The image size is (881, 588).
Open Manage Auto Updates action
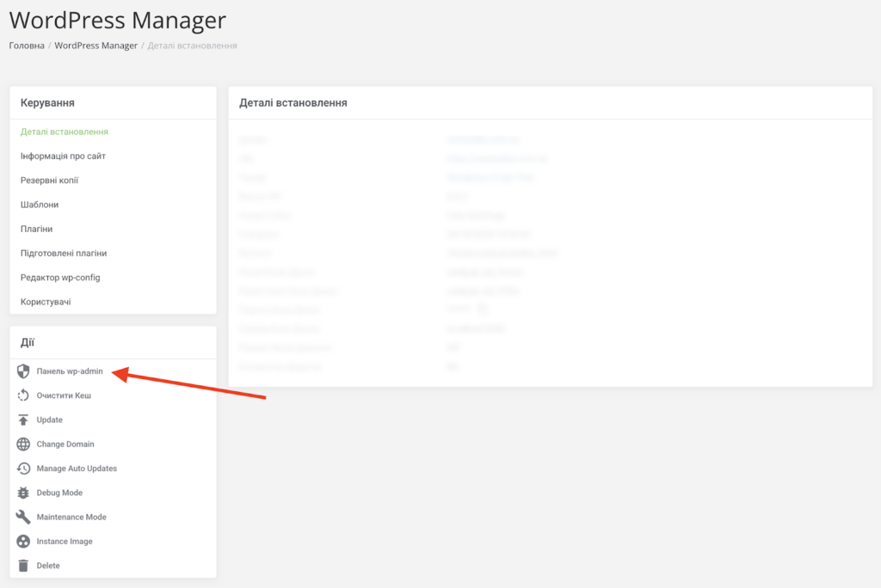point(77,469)
